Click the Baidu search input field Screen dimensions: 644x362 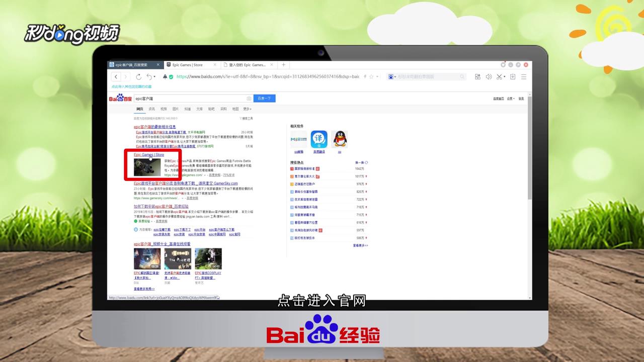(189, 99)
